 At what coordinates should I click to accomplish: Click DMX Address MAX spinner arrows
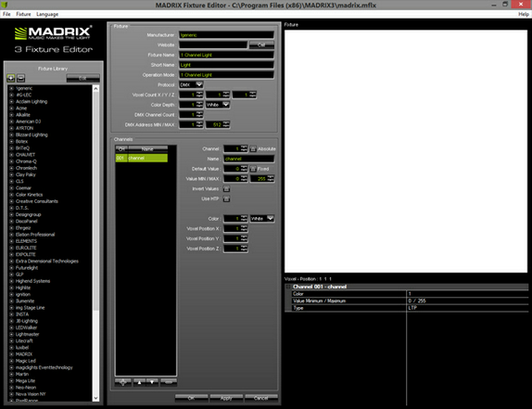click(226, 124)
